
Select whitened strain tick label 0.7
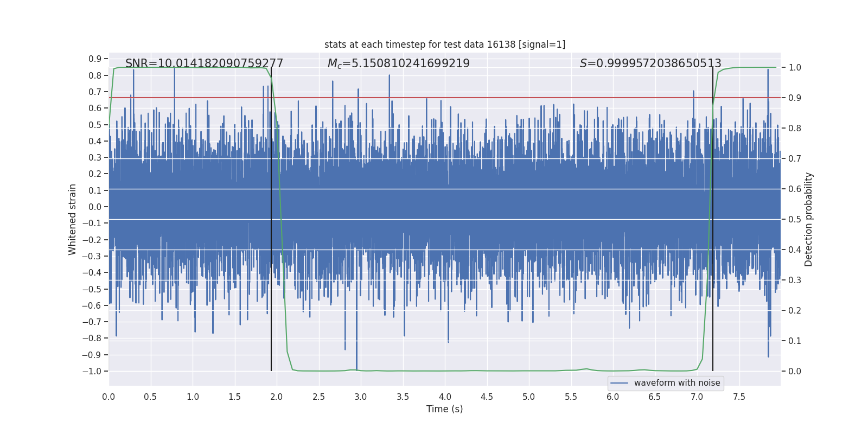point(95,92)
